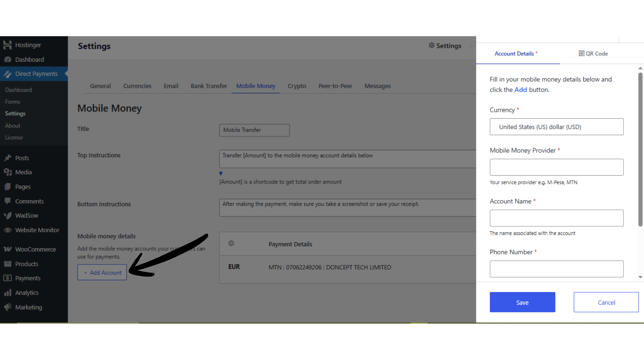Select the Crypto settings tab

tap(297, 86)
